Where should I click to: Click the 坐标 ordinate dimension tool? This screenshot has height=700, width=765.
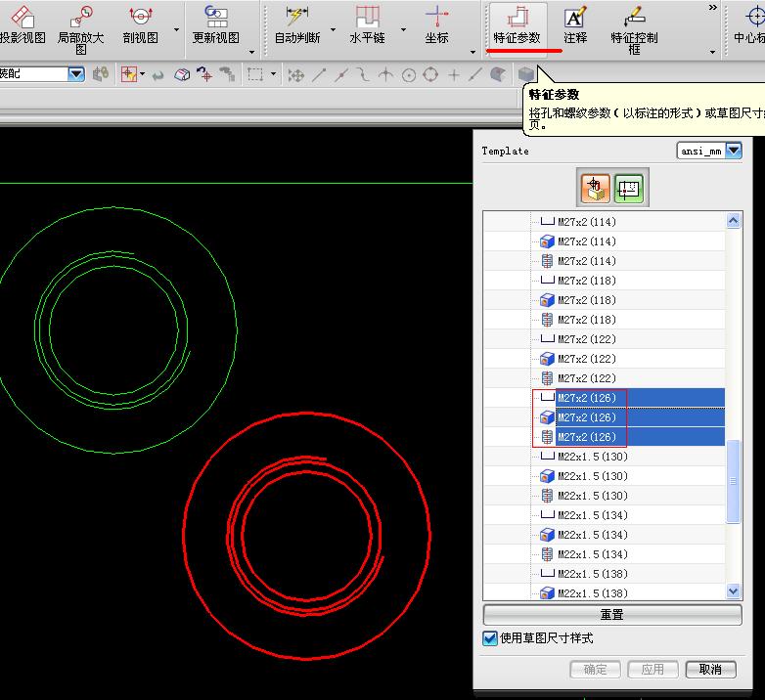436,24
